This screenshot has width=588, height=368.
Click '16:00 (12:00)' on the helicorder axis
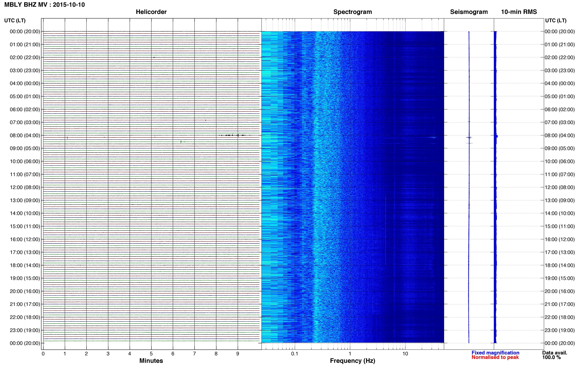(25, 239)
